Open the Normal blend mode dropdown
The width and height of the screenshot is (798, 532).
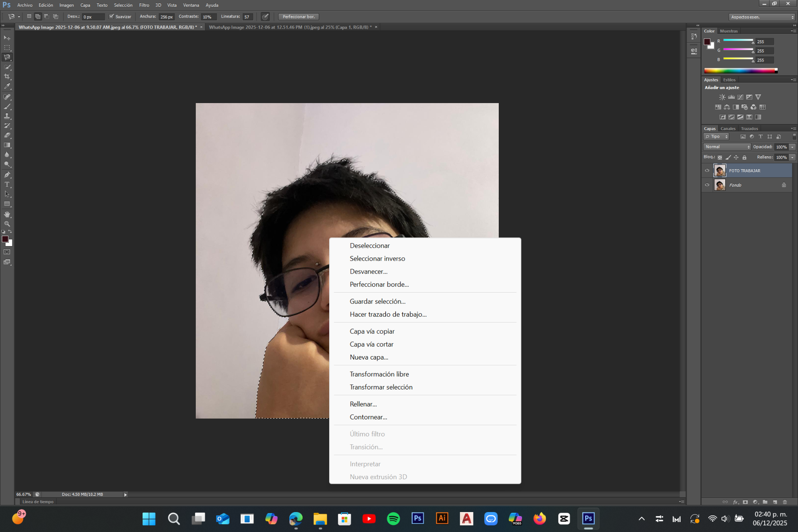pyautogui.click(x=727, y=147)
